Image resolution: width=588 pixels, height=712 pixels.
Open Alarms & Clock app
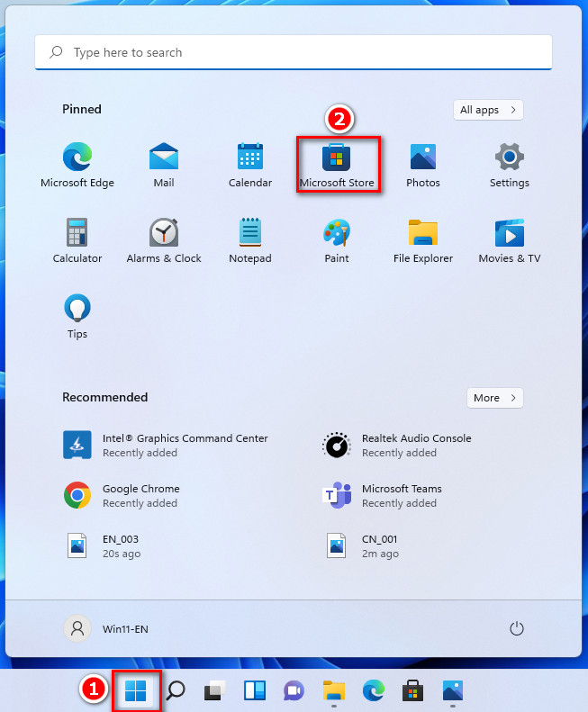tap(164, 240)
